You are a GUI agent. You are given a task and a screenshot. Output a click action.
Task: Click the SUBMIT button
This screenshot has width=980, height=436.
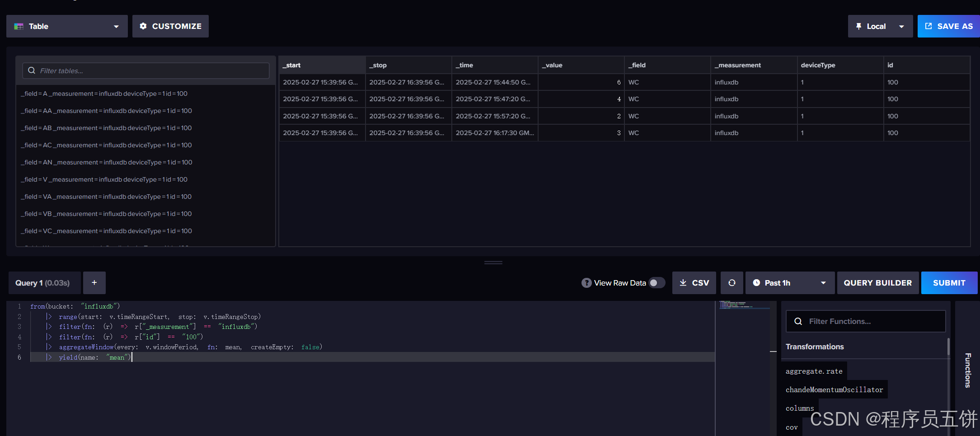948,283
